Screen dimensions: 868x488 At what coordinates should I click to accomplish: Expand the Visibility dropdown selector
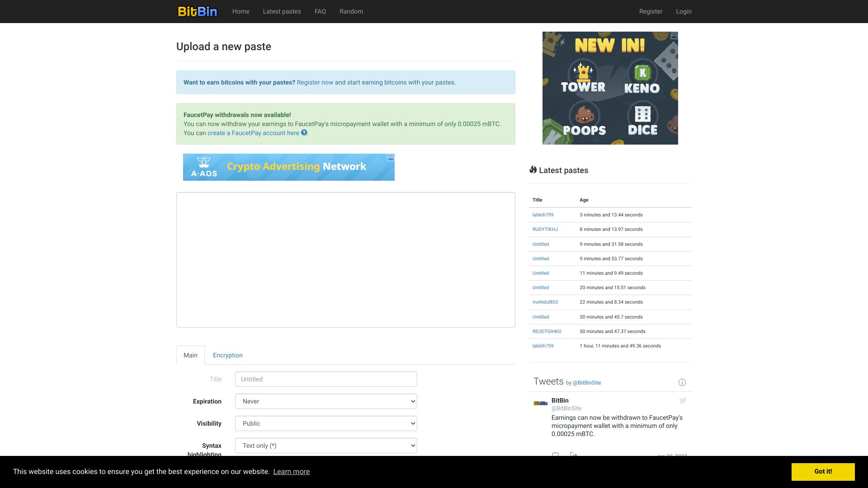[325, 423]
